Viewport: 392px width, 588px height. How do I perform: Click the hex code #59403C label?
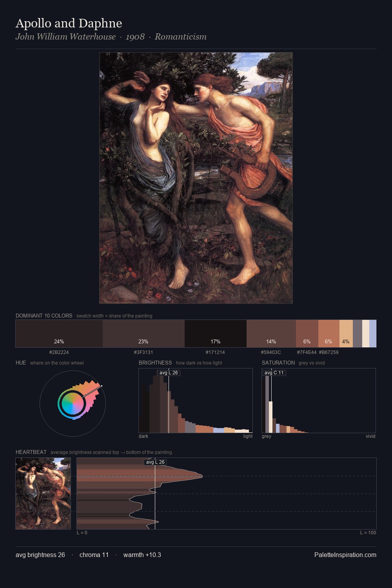pyautogui.click(x=271, y=352)
